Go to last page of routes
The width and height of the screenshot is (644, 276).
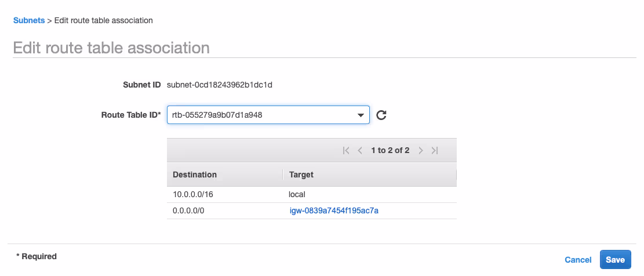(x=435, y=150)
